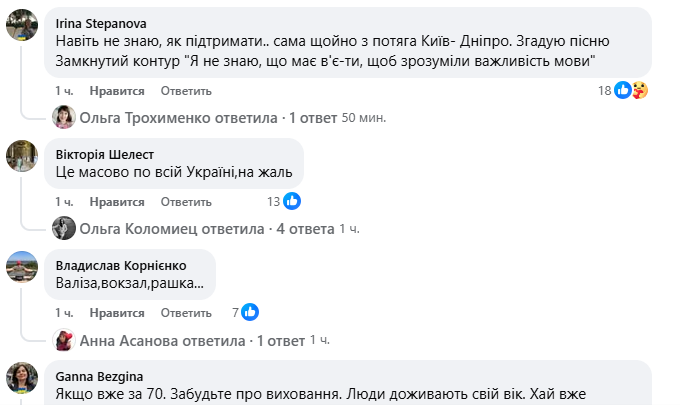Image resolution: width=680 pixels, height=405 pixels.
Task: Click Владислав Корнієнко's profile avatar
Action: coord(23,268)
